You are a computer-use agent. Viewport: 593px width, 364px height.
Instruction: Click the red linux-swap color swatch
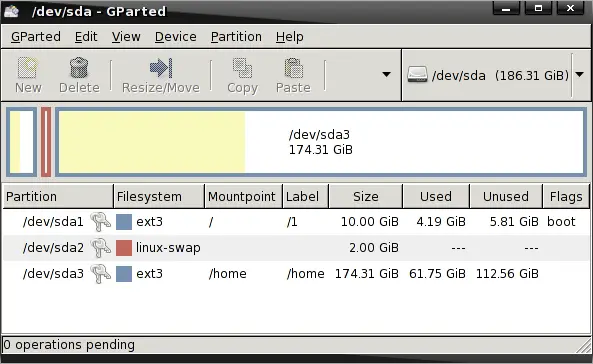click(x=124, y=248)
